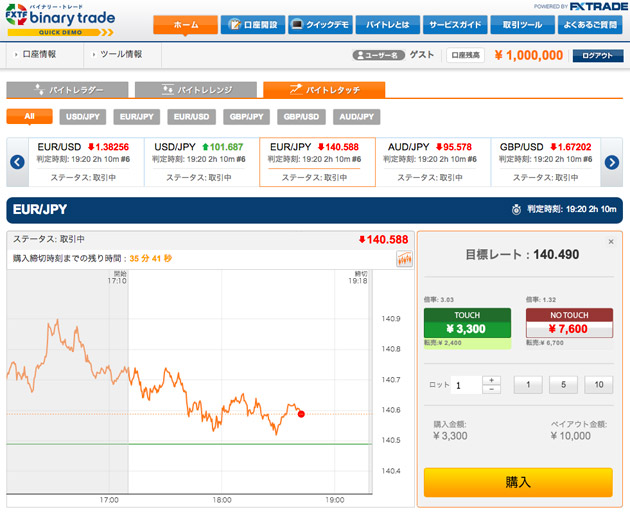Filter by GBP/JPY currency pair
Image resolution: width=630 pixels, height=514 pixels.
246,117
